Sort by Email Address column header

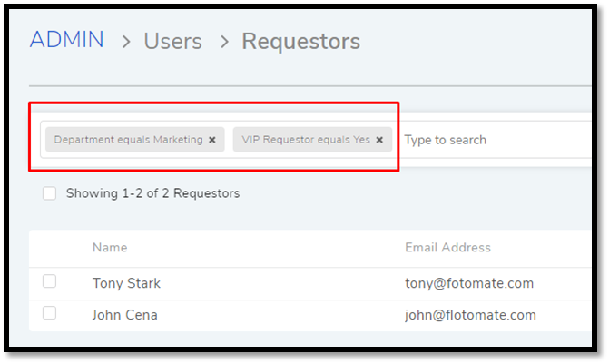pyautogui.click(x=447, y=248)
